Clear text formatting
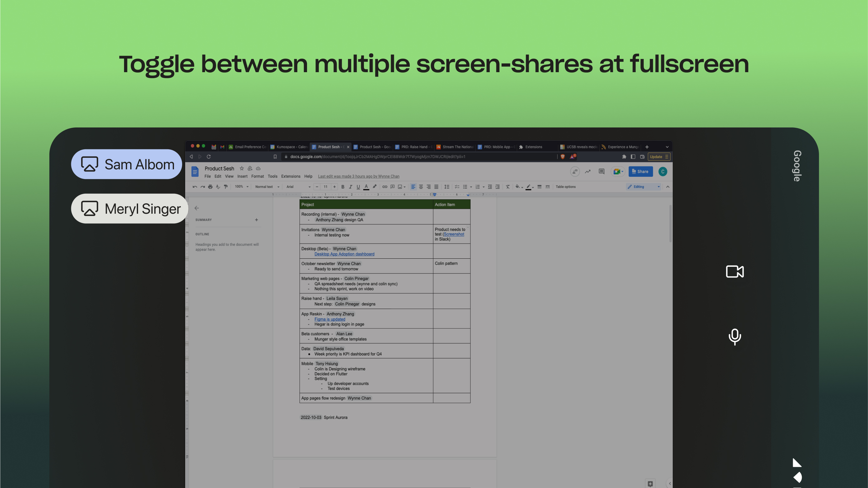 click(508, 187)
